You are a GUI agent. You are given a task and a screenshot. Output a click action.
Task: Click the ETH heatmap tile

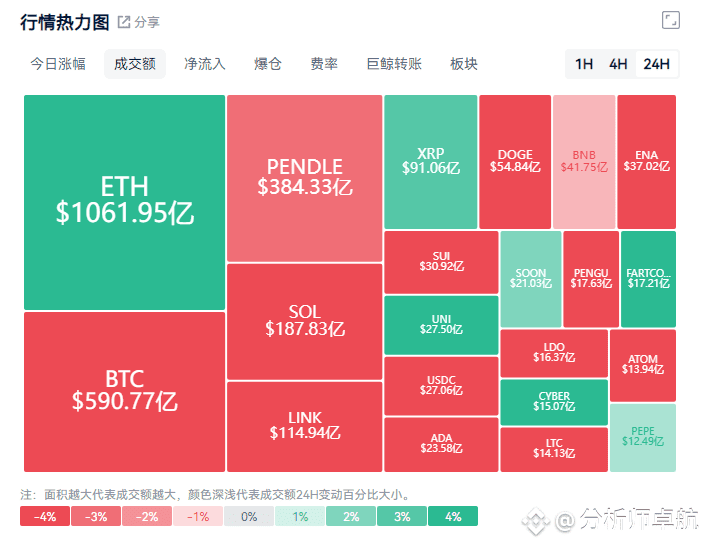click(124, 202)
